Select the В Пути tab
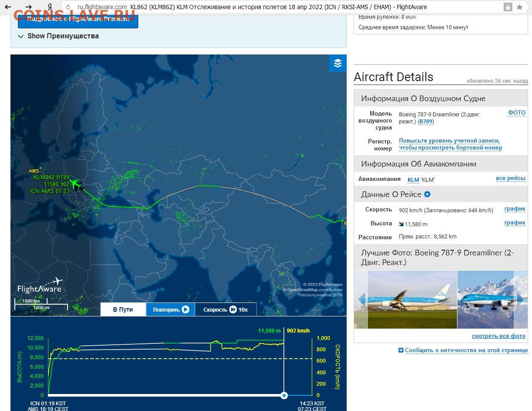532x411 pixels. (123, 309)
